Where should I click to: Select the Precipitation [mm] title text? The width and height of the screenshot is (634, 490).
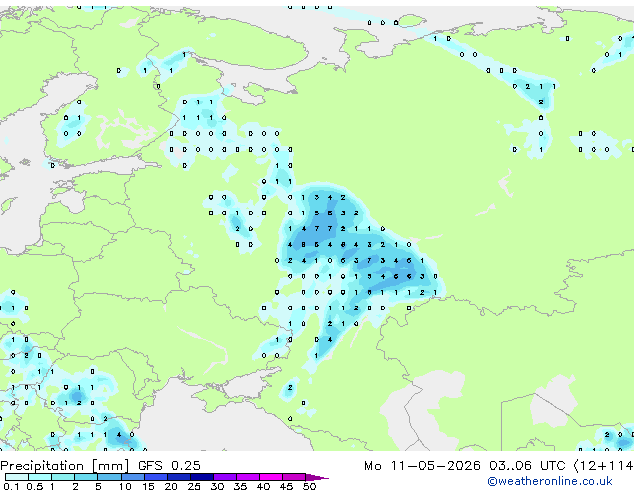(x=65, y=466)
